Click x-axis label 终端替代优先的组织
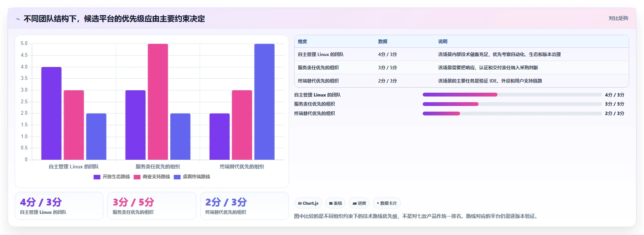The image size is (644, 235). coord(242,167)
